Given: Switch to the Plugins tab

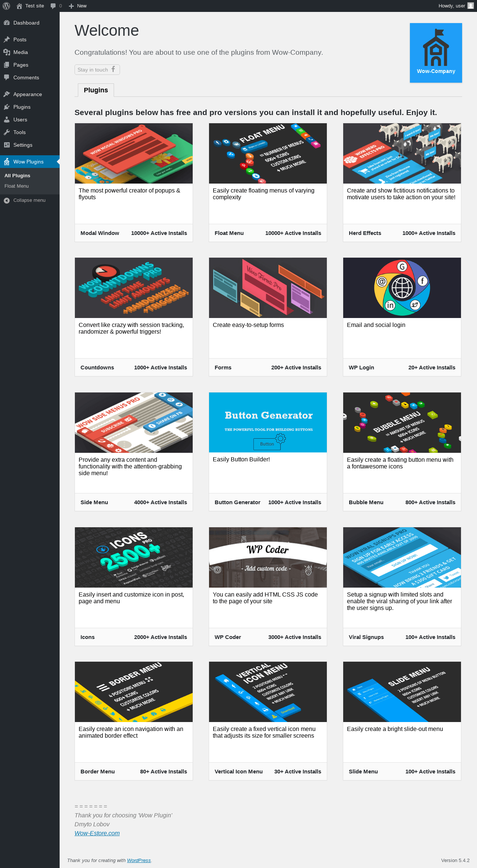Looking at the screenshot, I should (x=96, y=90).
